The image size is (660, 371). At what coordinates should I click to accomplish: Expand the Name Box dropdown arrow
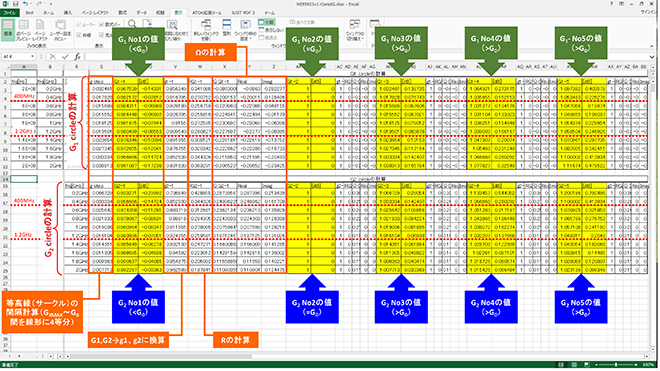point(32,56)
